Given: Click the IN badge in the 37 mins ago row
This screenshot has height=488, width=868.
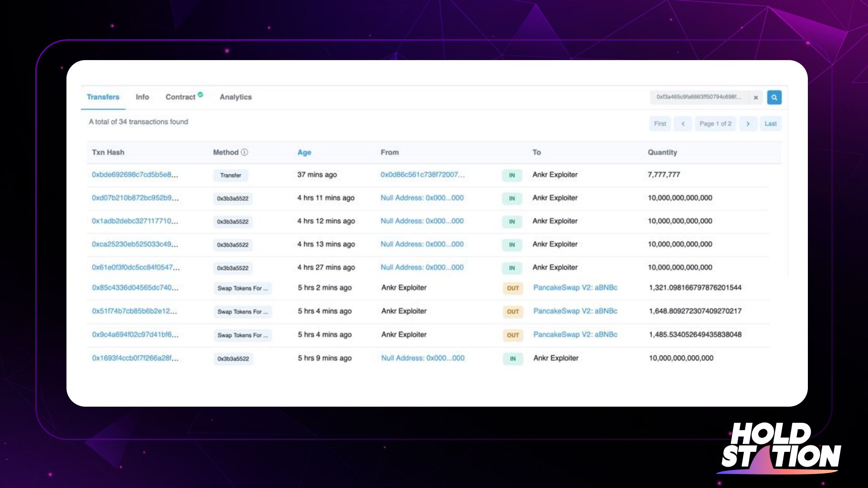Looking at the screenshot, I should [x=512, y=175].
